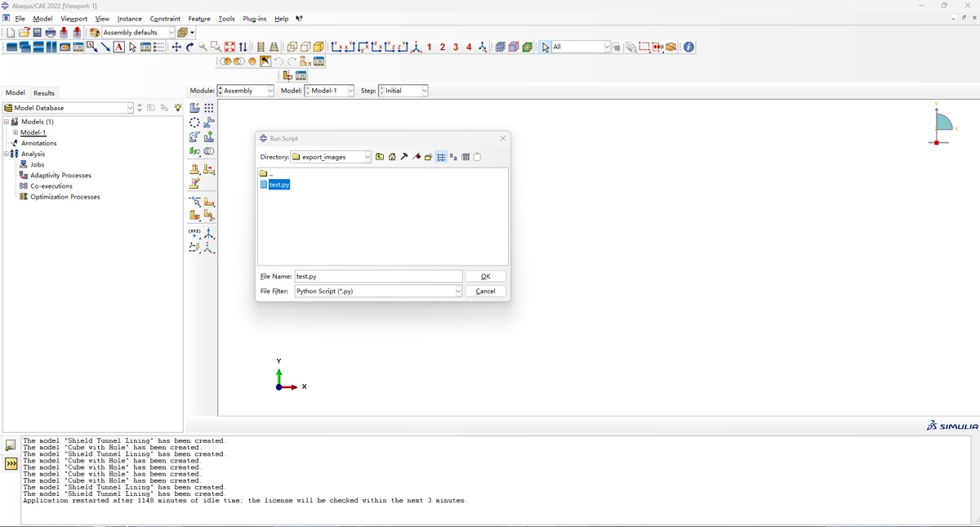
Task: Apply custom view number 1
Action: tap(429, 47)
